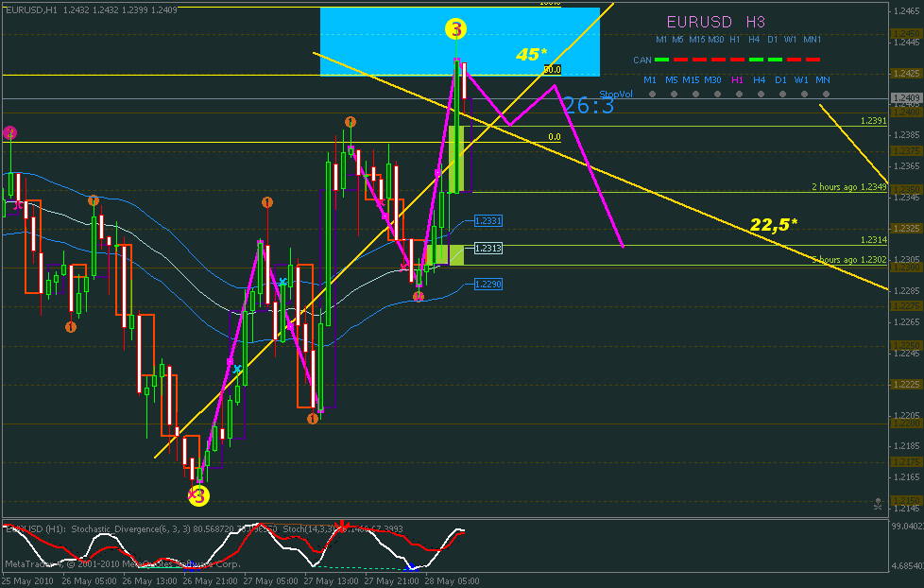The height and width of the screenshot is (588, 924).
Task: Click the boxed 1.2313 band value
Action: pos(488,249)
